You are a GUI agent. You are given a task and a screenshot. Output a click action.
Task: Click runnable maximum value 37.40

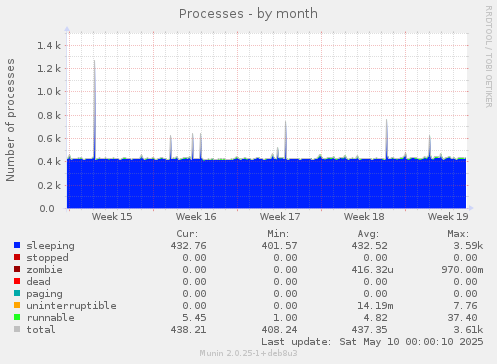click(x=462, y=318)
